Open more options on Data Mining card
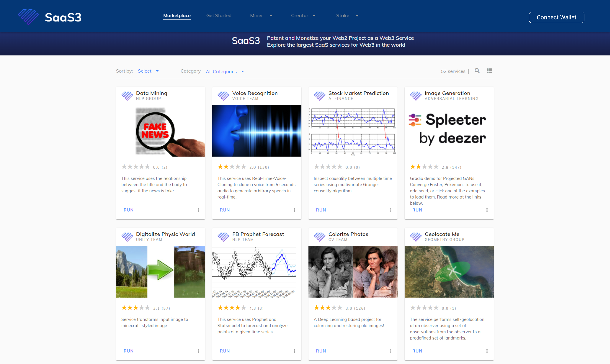This screenshot has width=610, height=364. pyautogui.click(x=198, y=210)
